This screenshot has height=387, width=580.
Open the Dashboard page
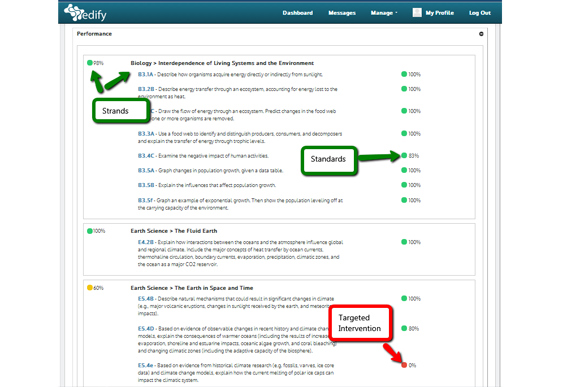298,13
